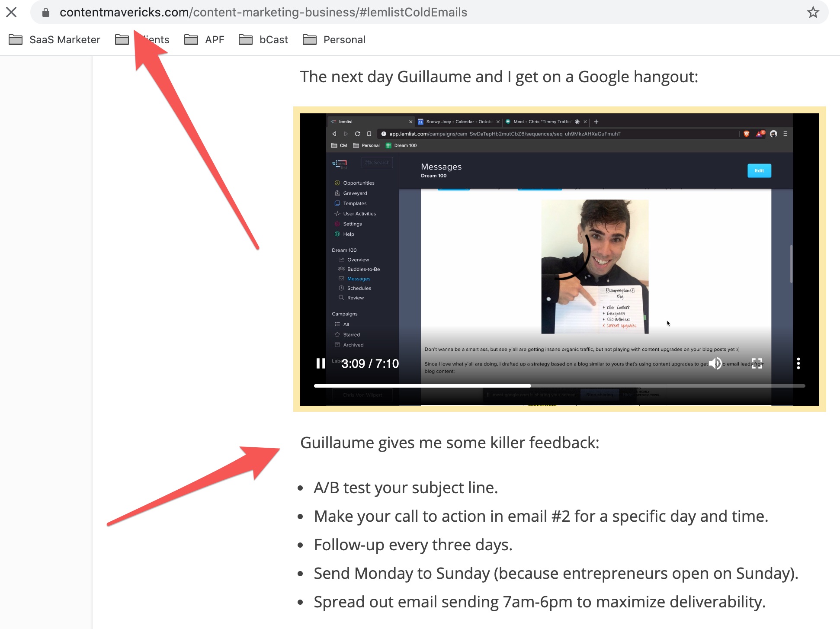Open the Dream 100 bookmark
The height and width of the screenshot is (629, 840).
(x=401, y=145)
